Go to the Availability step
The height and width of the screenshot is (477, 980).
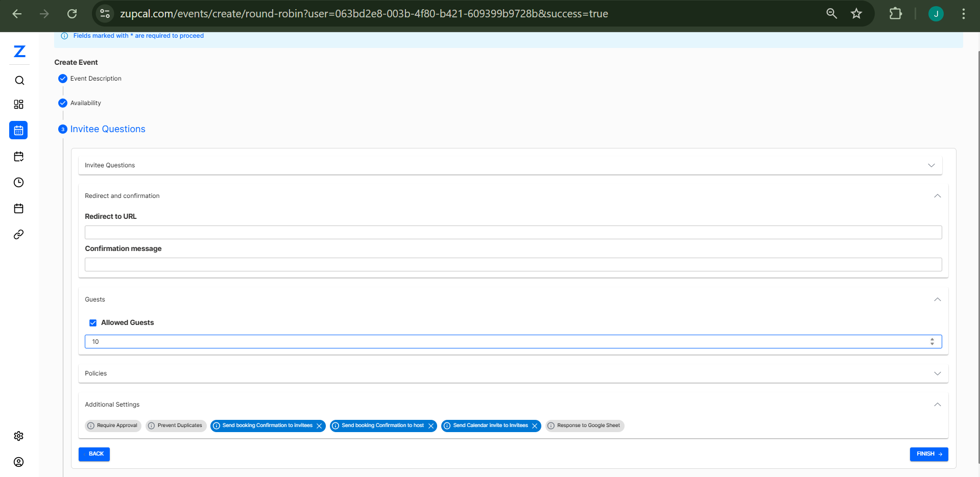[85, 103]
